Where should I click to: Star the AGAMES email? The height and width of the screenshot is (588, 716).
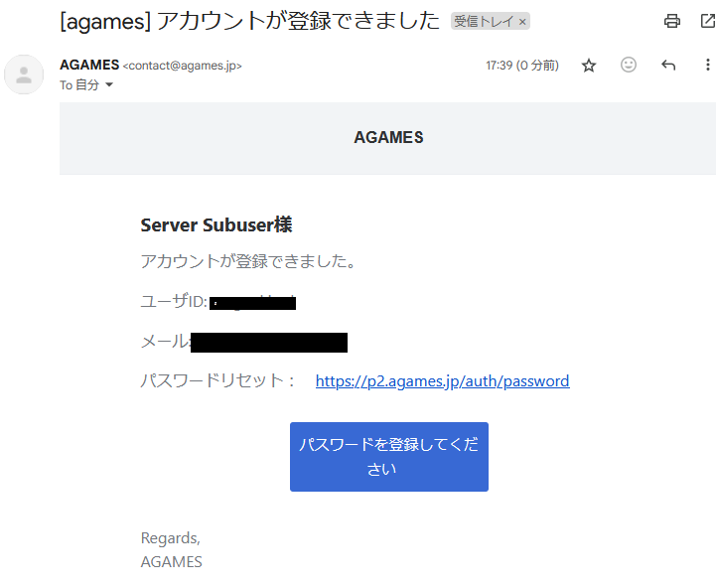[589, 66]
